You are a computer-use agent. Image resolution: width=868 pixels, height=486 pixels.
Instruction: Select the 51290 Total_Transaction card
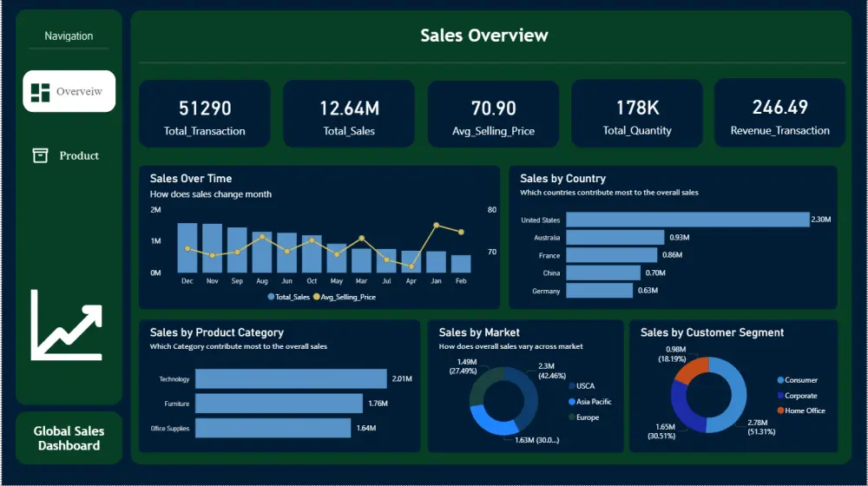205,114
